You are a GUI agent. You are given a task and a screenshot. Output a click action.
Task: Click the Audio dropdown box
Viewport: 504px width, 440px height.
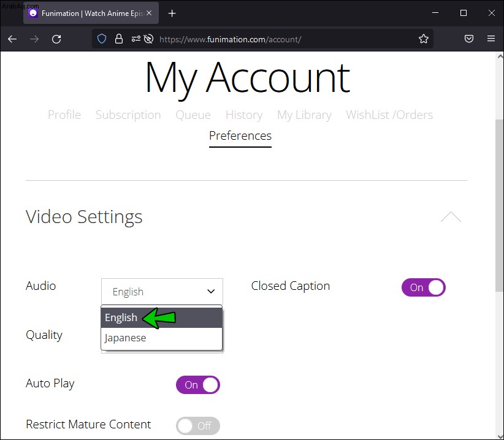[x=162, y=291]
